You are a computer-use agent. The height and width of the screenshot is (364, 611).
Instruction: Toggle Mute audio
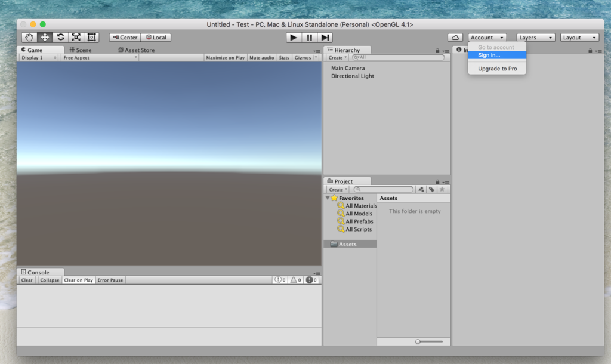[x=261, y=58]
